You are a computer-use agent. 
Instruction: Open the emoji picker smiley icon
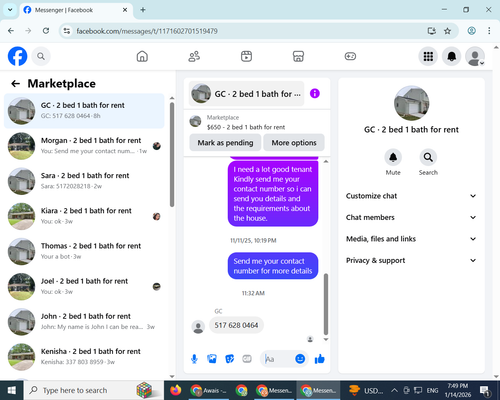[x=300, y=359]
